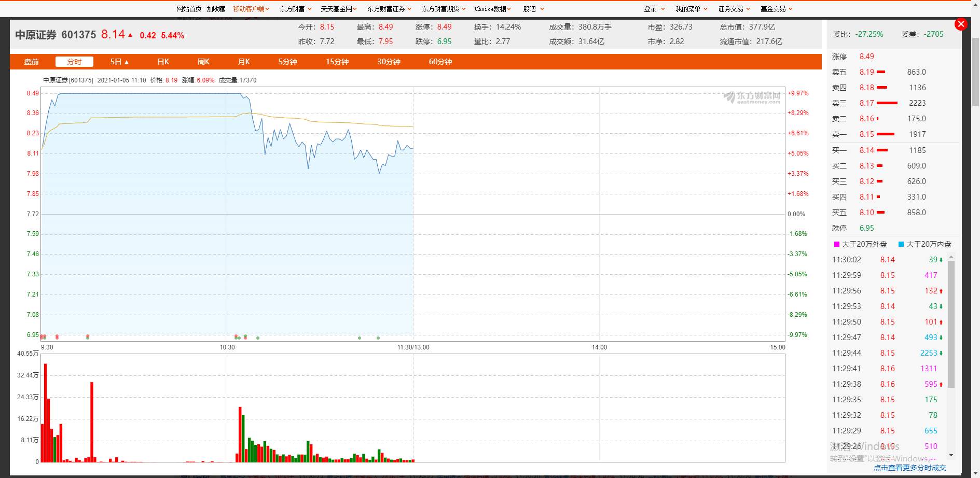980x478 pixels.
Task: Click the 加收藏 link
Action: click(x=216, y=9)
